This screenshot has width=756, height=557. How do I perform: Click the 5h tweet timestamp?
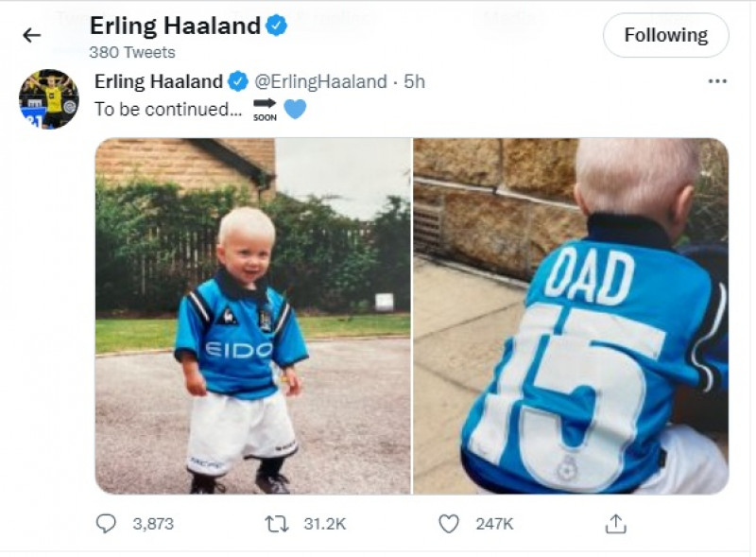[x=414, y=82]
